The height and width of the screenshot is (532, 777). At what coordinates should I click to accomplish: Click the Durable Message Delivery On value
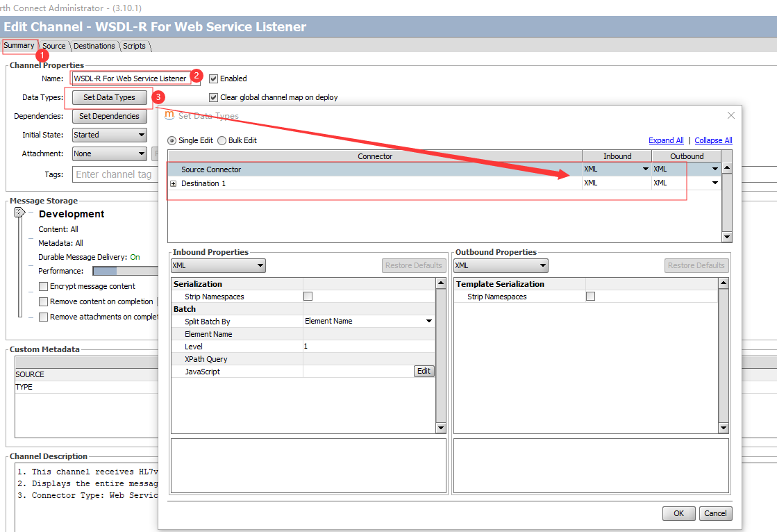click(x=135, y=258)
